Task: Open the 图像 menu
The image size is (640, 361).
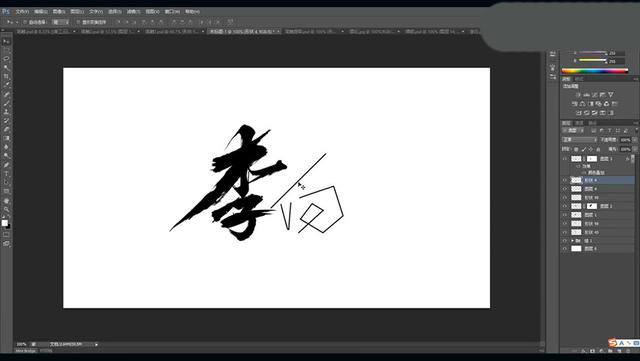Action: [x=59, y=11]
